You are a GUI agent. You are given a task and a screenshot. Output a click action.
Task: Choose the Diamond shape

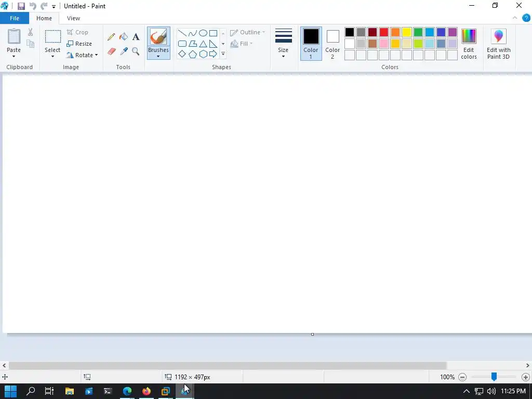coord(182,54)
